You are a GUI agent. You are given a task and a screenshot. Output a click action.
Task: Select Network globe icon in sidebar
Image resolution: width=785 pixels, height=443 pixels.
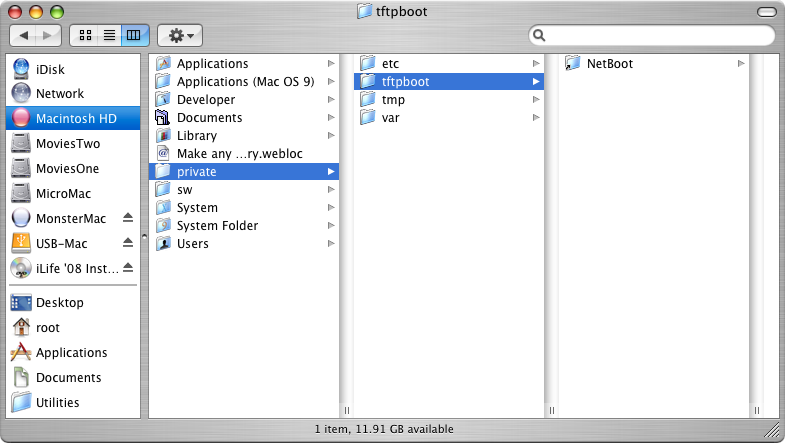[21, 94]
